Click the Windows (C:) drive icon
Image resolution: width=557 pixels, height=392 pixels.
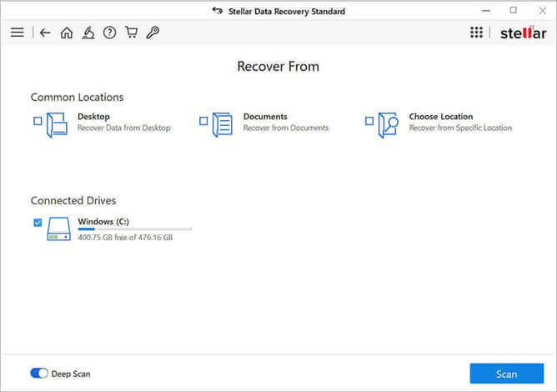point(58,229)
